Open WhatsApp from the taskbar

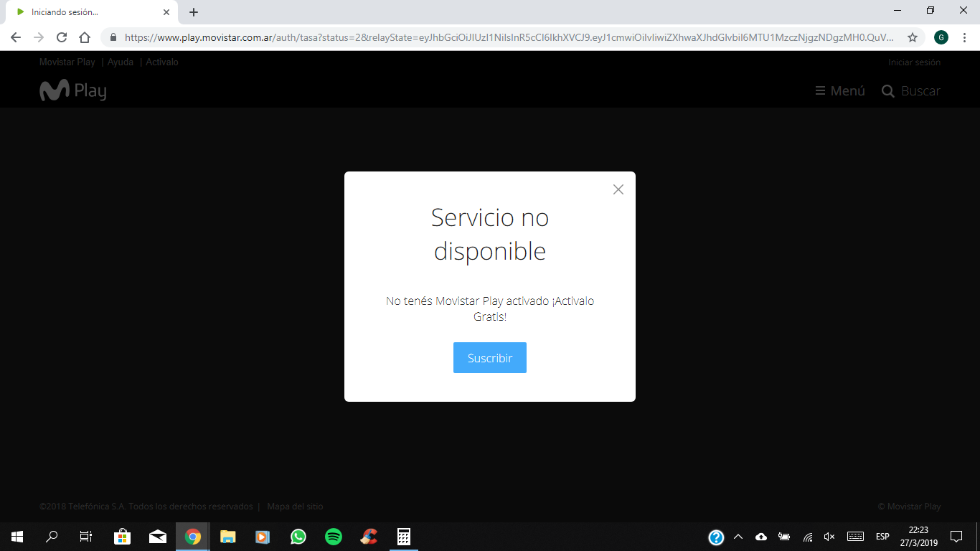(298, 537)
